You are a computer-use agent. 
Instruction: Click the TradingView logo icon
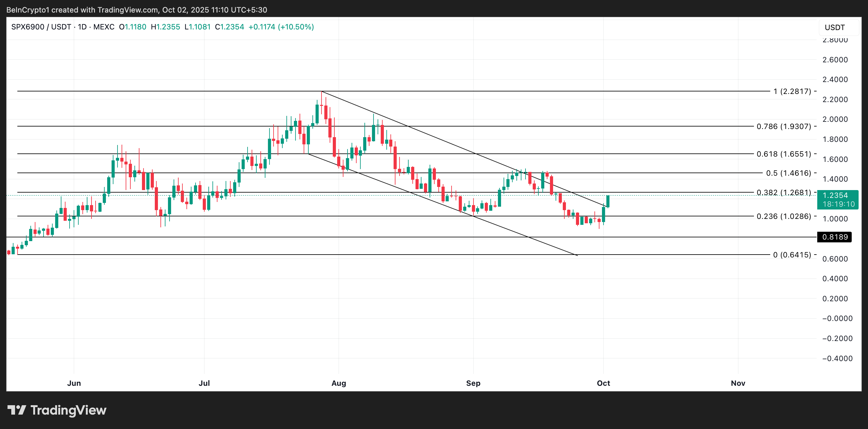(x=17, y=410)
